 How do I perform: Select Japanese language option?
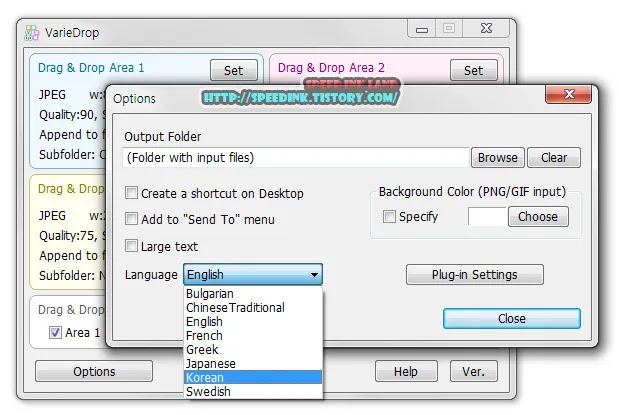pyautogui.click(x=253, y=363)
